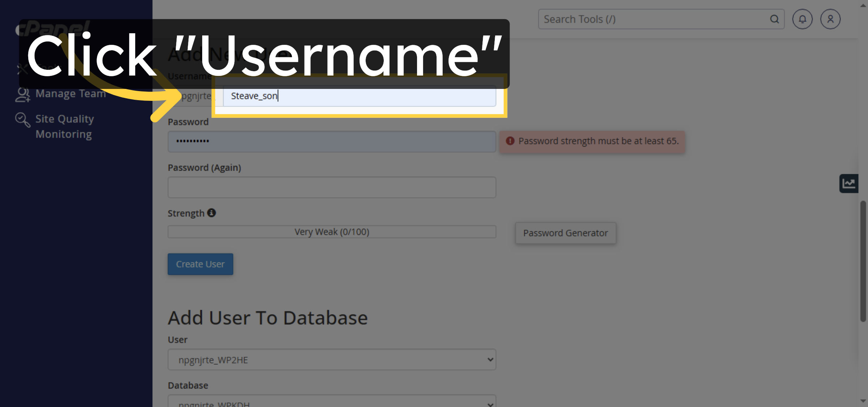Open the statistics panel icon on right edge

coord(848,183)
